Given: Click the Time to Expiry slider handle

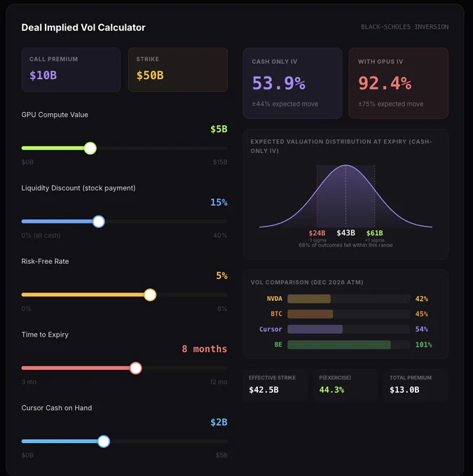Looking at the screenshot, I should [x=136, y=368].
